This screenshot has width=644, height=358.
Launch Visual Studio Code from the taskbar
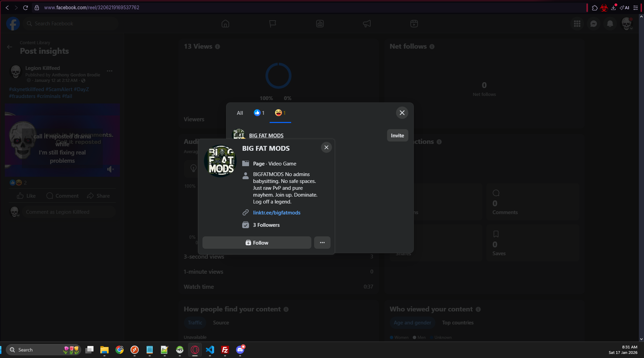[210, 350]
